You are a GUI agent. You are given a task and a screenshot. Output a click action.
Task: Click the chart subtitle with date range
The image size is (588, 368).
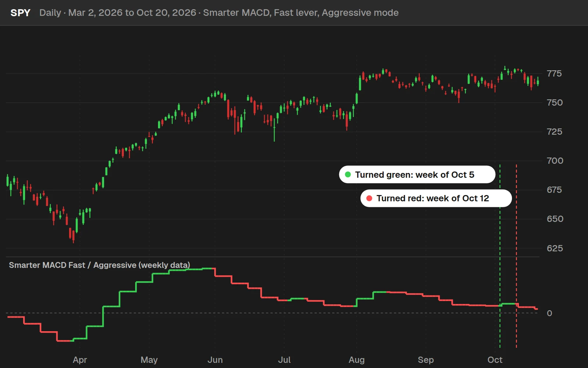pyautogui.click(x=219, y=13)
